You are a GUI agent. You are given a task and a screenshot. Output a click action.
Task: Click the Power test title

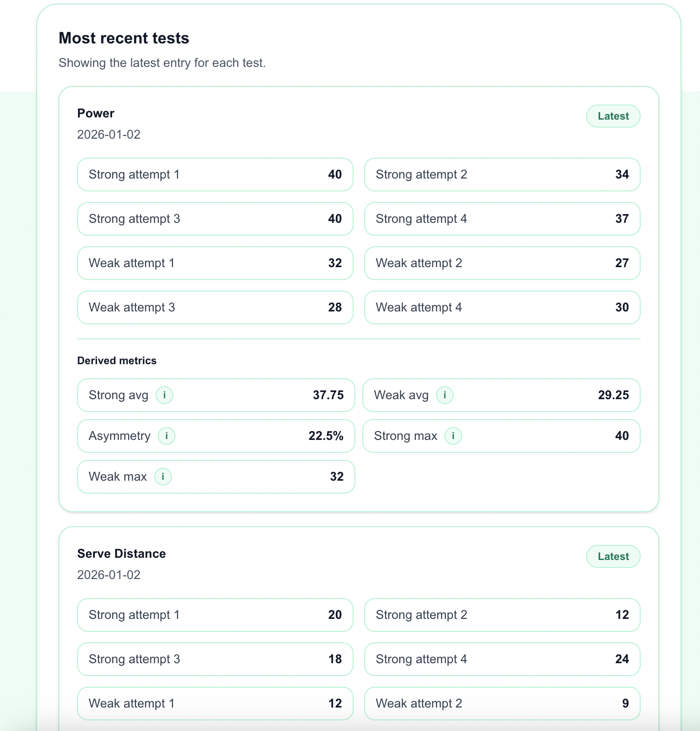95,113
